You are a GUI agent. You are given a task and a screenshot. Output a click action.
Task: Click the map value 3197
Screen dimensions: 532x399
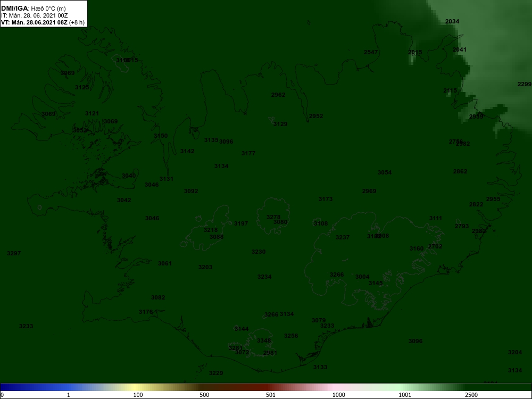(x=241, y=223)
